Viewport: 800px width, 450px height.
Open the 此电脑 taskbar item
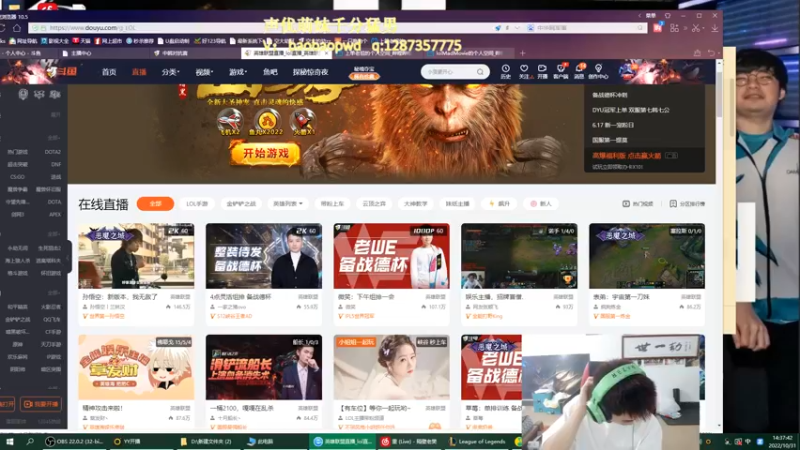coord(260,441)
